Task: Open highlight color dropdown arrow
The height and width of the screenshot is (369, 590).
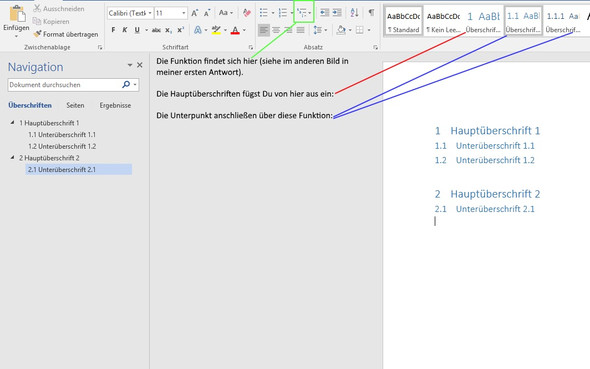Action: pos(225,30)
